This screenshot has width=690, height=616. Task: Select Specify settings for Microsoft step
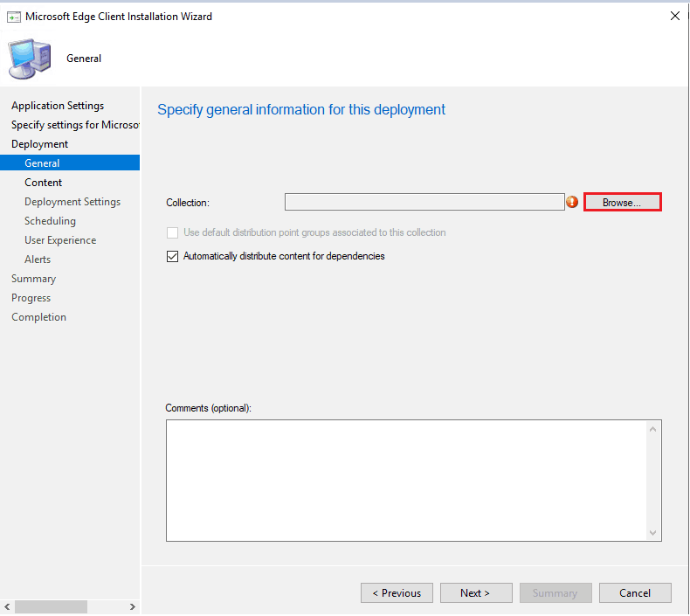pos(75,125)
